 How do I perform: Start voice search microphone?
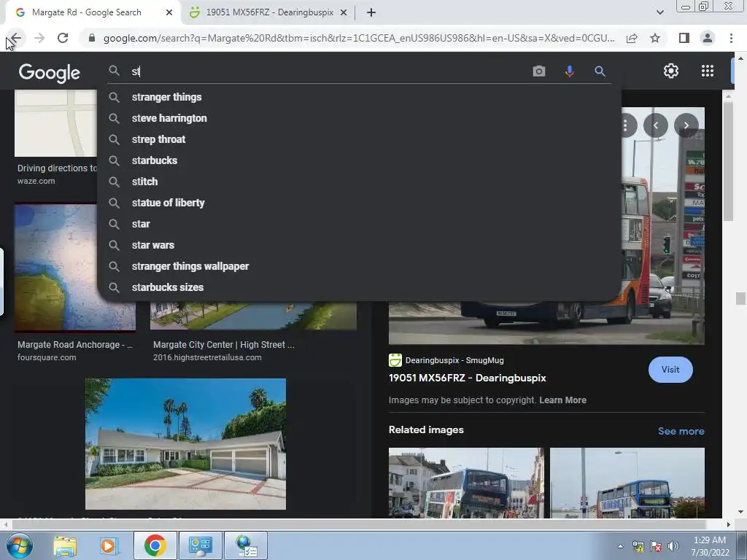click(569, 71)
